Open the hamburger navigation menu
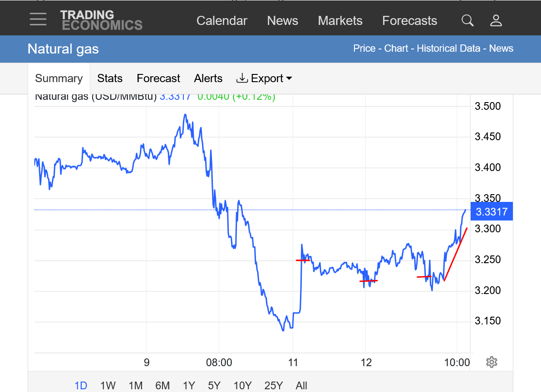Screen dimensions: 541x392 pyautogui.click(x=38, y=19)
